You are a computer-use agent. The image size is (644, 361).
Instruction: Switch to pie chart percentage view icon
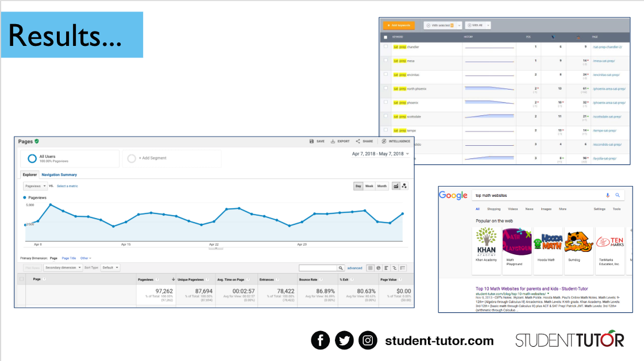click(x=378, y=268)
